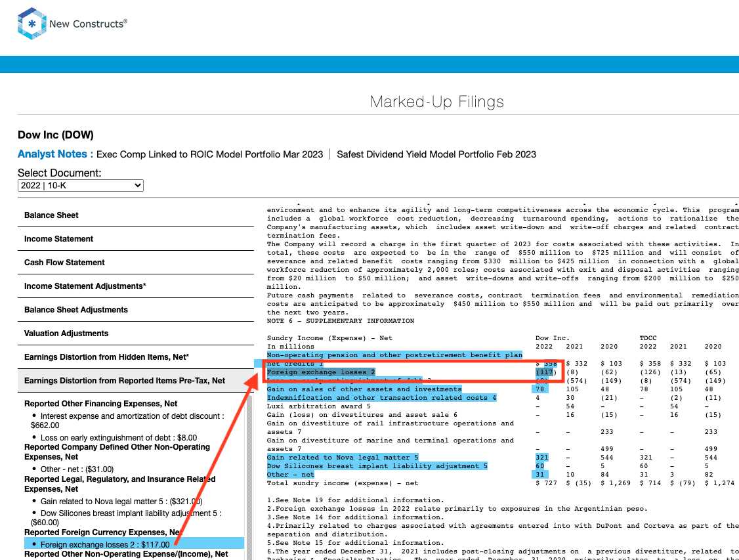Select Dow Silicones liability adjustment in left list

tap(126, 517)
